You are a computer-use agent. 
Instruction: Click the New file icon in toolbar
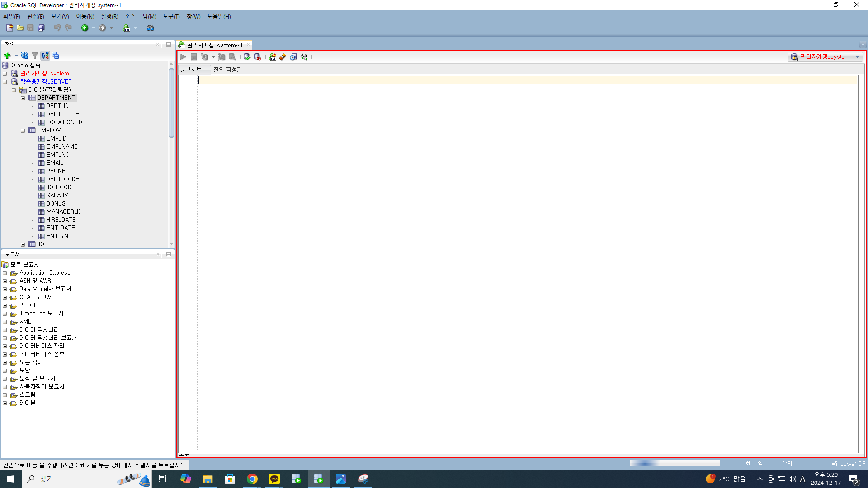tap(9, 28)
